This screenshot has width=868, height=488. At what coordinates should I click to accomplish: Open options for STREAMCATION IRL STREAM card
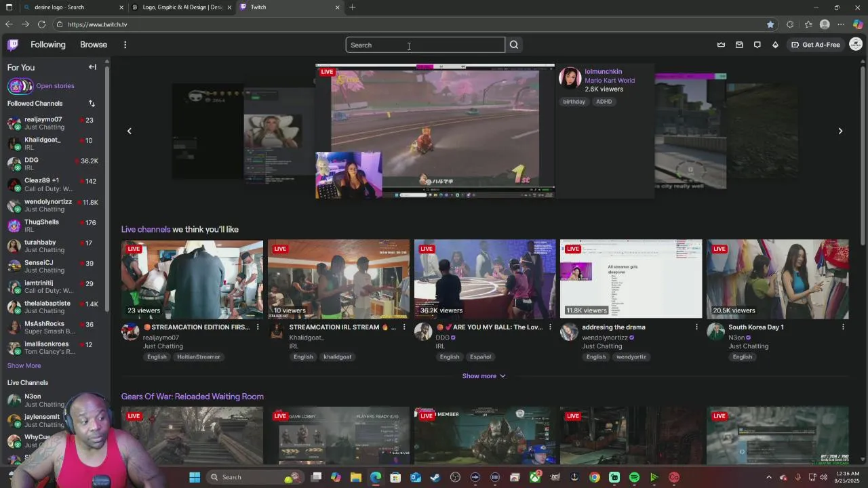(404, 327)
